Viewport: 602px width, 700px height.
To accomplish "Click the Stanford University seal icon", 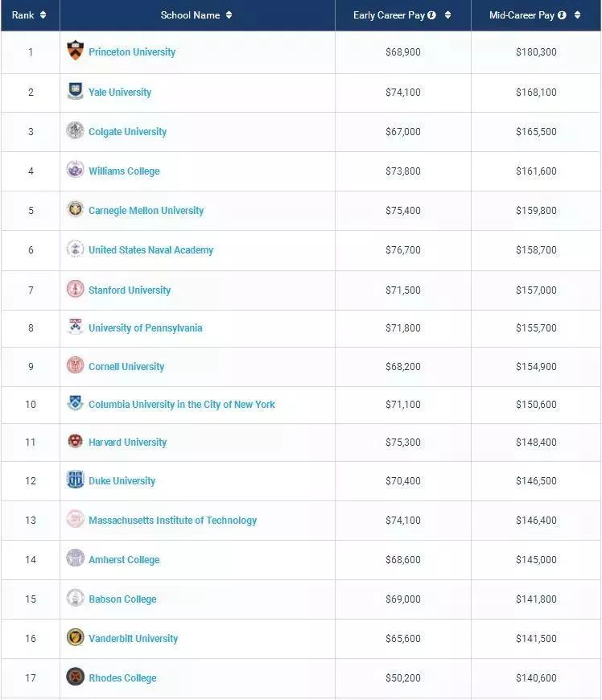I will point(75,289).
